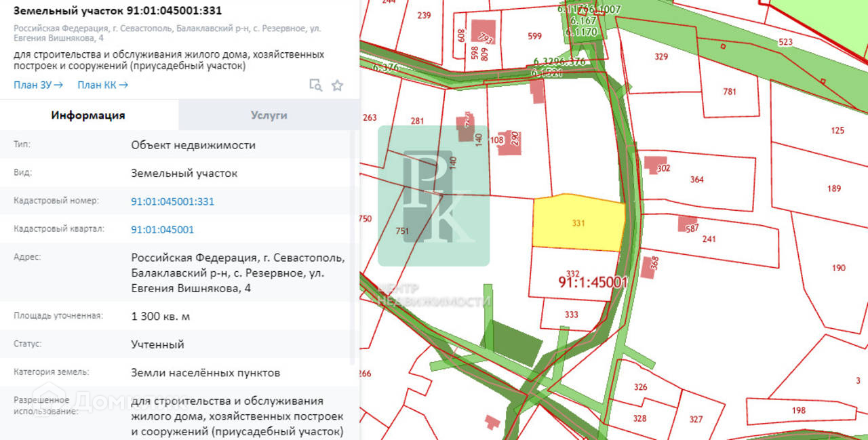The height and width of the screenshot is (440, 868).
Task: Open cadastral quarter 91:01:045001 link
Action: (163, 230)
